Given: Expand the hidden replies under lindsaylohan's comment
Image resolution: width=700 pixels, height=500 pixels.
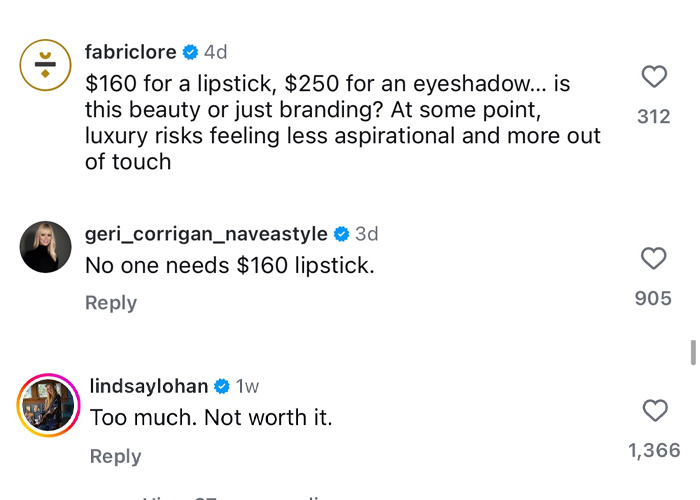Looking at the screenshot, I should point(230,495).
